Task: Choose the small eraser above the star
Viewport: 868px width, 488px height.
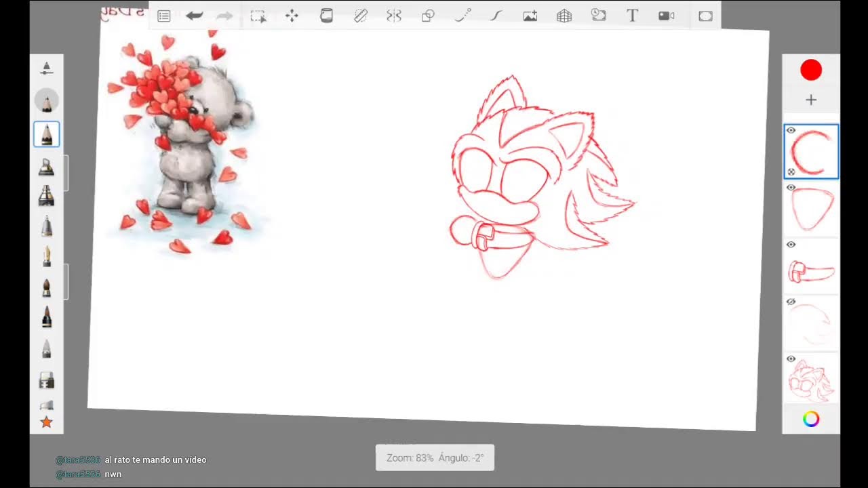Action: point(47,405)
